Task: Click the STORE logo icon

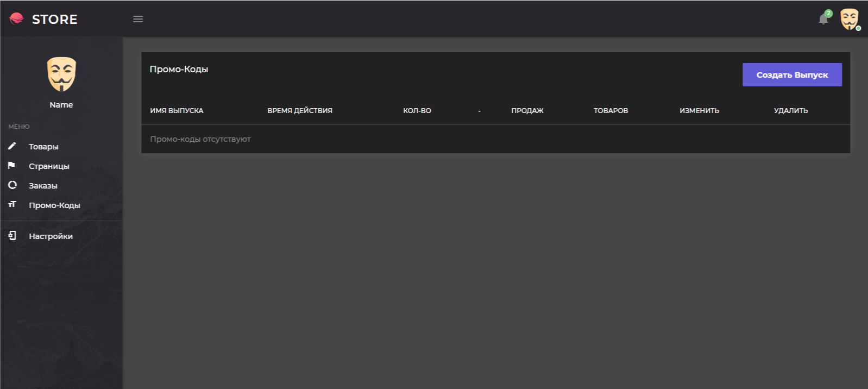Action: tap(16, 19)
